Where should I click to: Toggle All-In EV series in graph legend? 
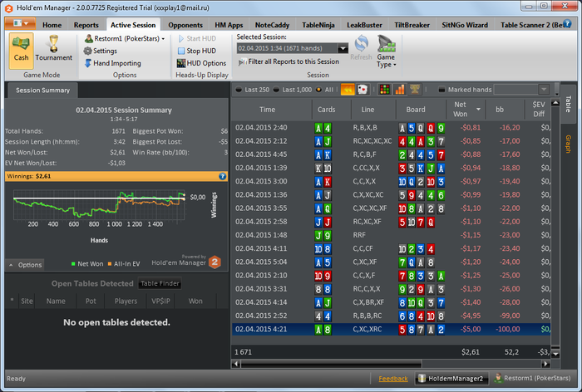124,263
